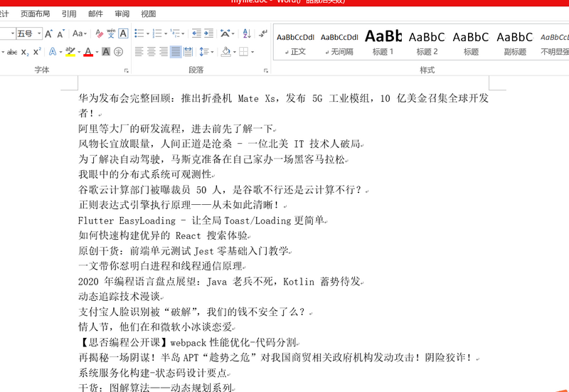Switch to the 审阅 tab

click(122, 14)
